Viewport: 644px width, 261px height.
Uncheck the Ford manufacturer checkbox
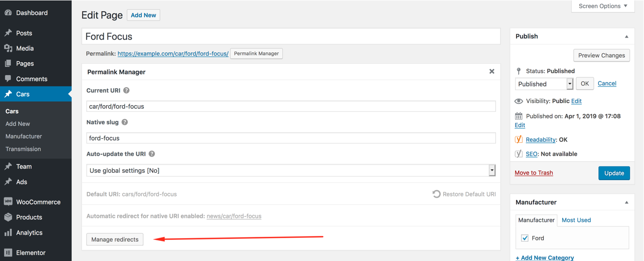[525, 238]
